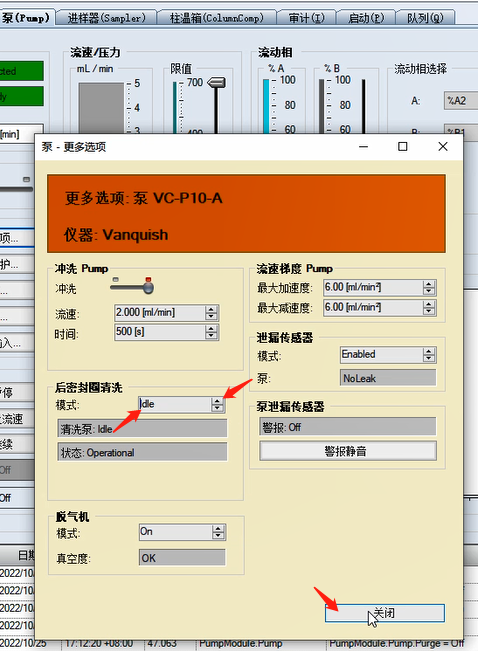Click the 脱气机 模式 spinner arrows
The width and height of the screenshot is (478, 651).
tap(218, 532)
